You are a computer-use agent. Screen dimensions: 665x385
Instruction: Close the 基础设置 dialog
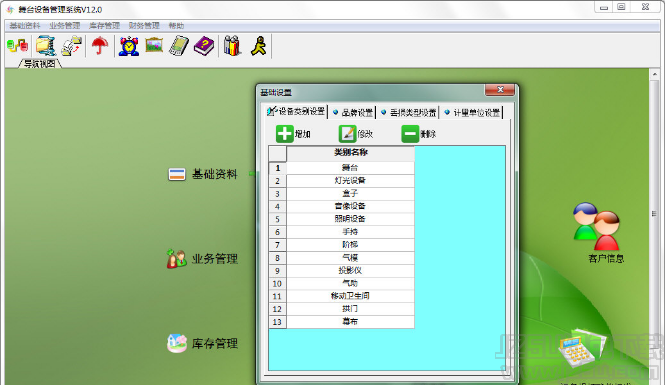tap(500, 89)
